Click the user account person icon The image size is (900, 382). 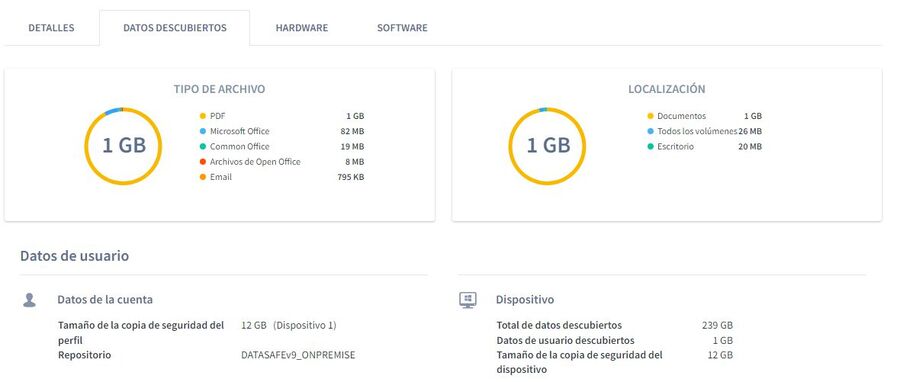pyautogui.click(x=29, y=299)
